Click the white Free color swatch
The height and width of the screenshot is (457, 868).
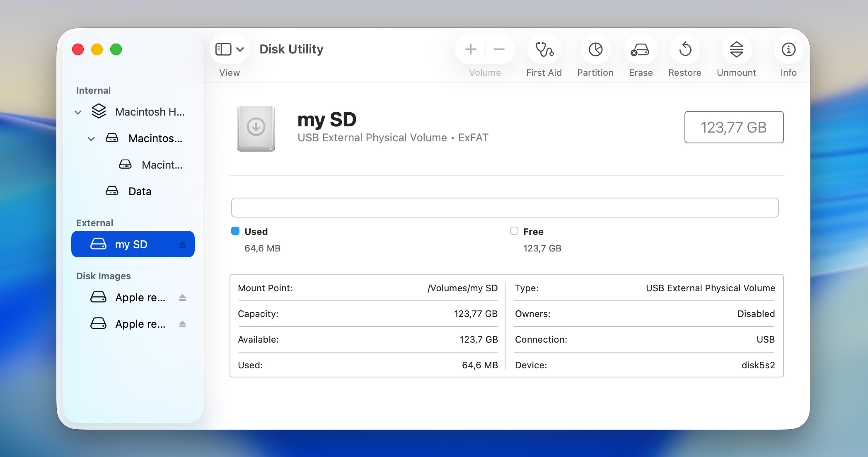[514, 231]
